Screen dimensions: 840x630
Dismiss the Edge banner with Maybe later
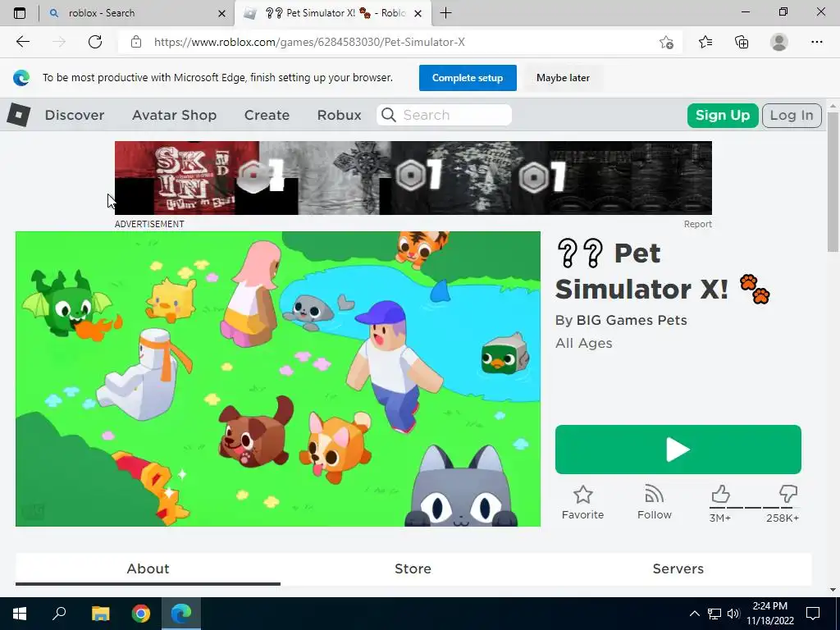[x=563, y=78]
